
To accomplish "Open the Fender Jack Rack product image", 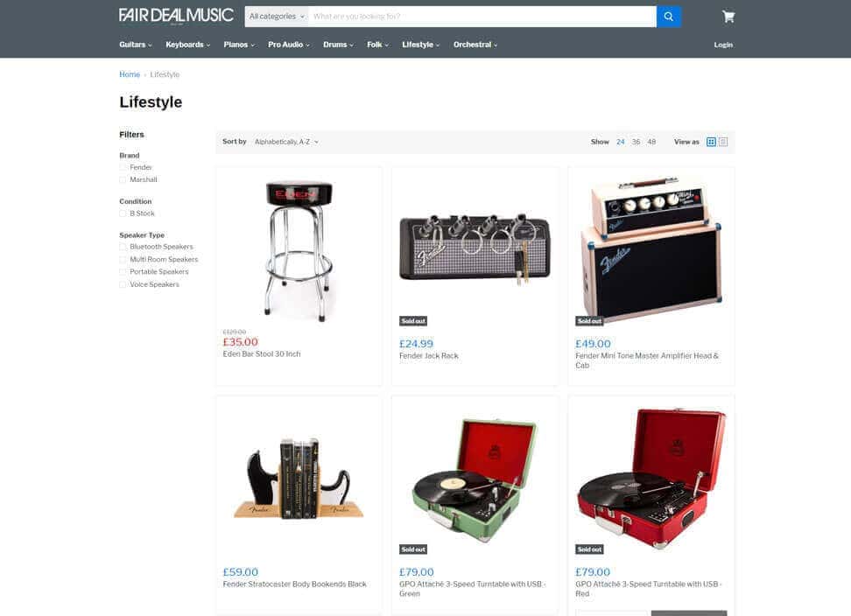I will (475, 248).
